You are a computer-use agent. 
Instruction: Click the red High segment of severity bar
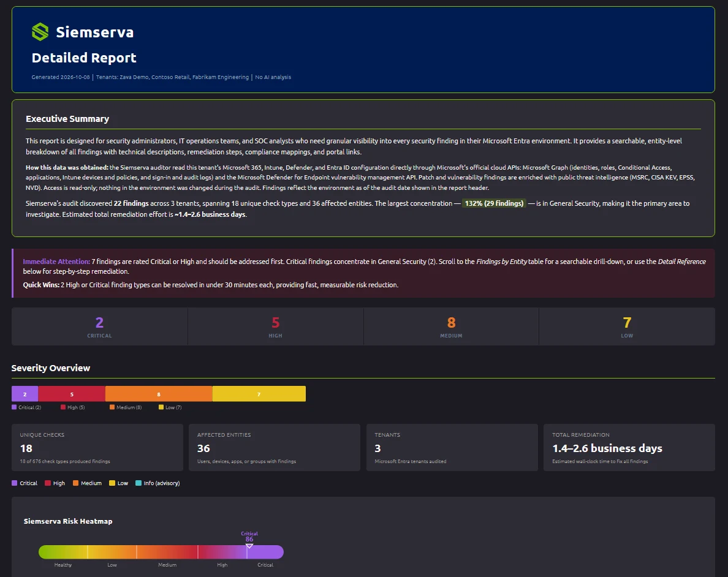coord(72,394)
